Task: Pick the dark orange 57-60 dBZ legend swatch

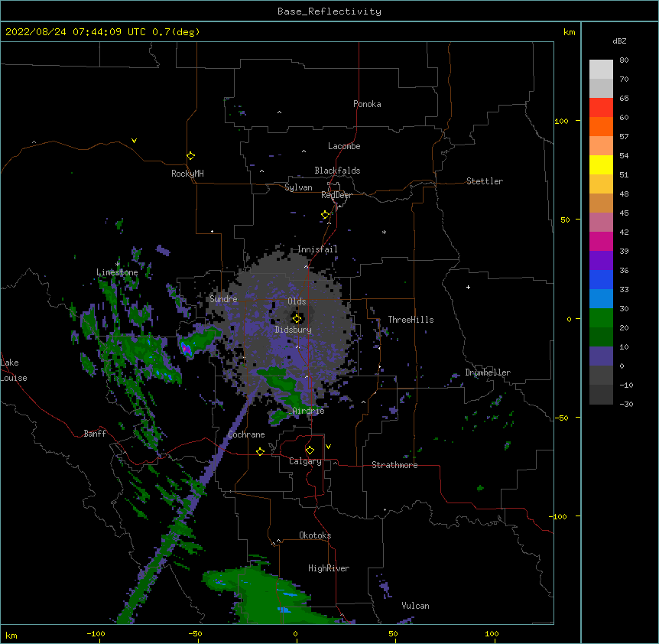Action: (601, 126)
